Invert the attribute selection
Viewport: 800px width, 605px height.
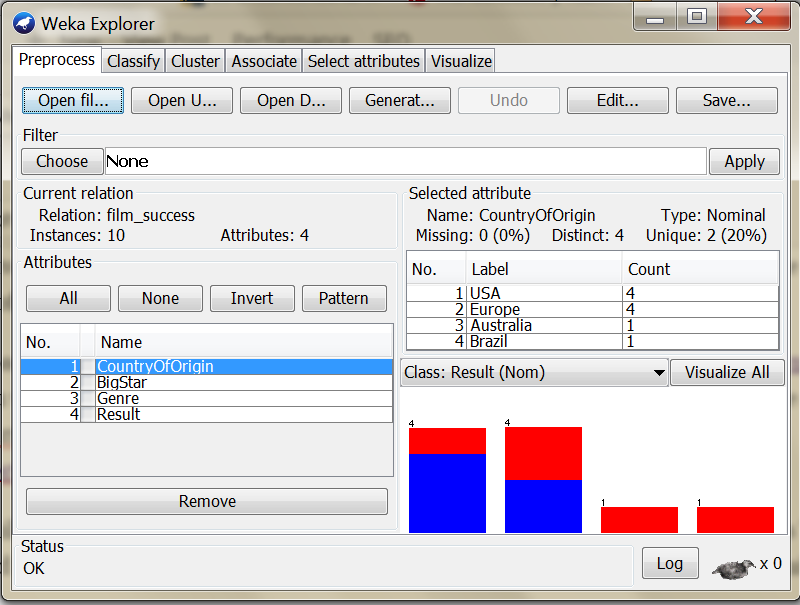[252, 298]
